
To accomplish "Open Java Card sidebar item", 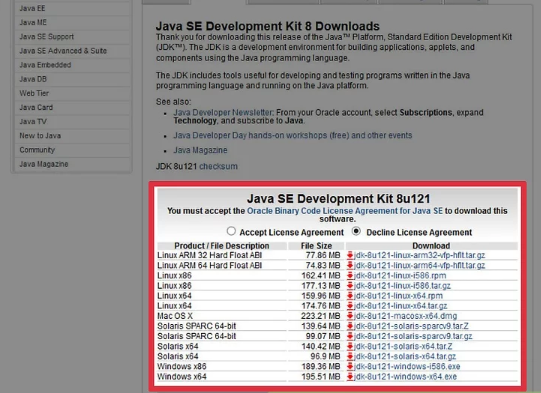I will [36, 107].
